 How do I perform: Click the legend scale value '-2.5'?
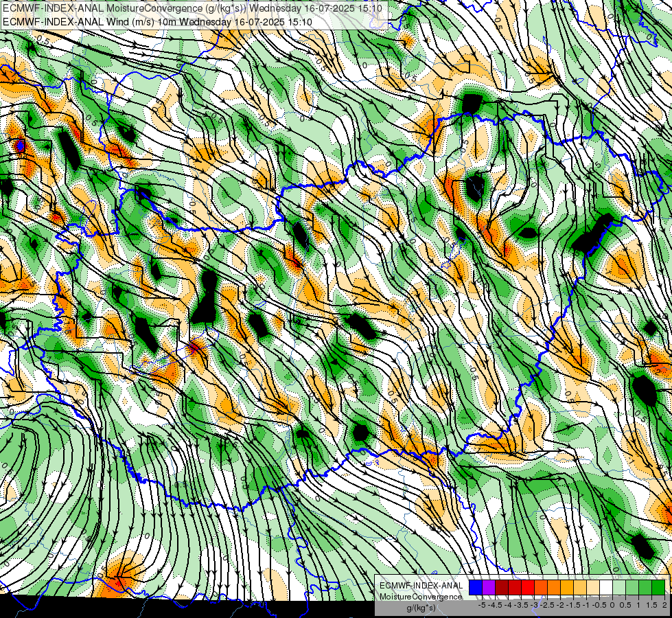546,605
